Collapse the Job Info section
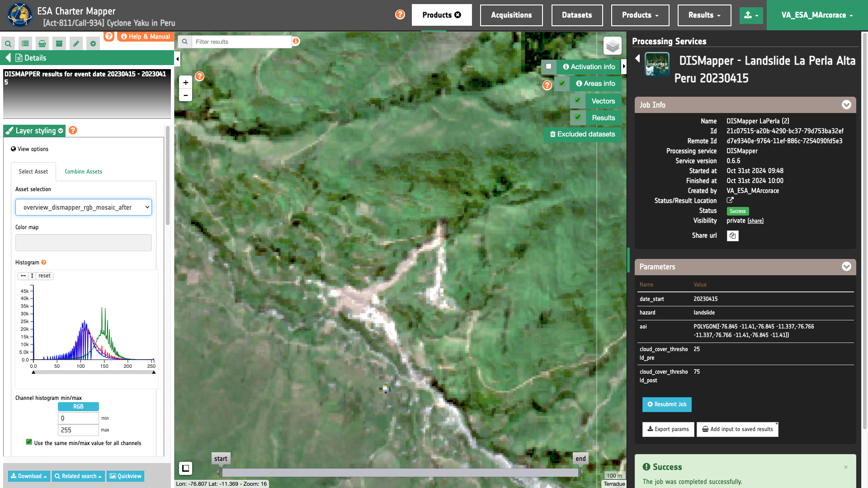The image size is (868, 488). 846,105
